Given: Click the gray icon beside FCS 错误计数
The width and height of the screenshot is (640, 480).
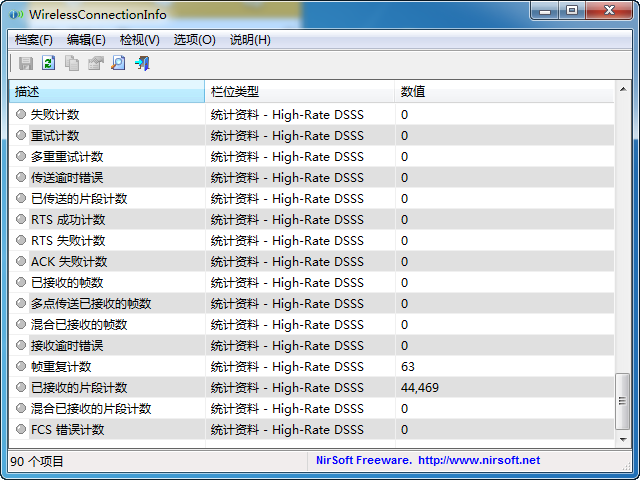Looking at the screenshot, I should point(21,429).
